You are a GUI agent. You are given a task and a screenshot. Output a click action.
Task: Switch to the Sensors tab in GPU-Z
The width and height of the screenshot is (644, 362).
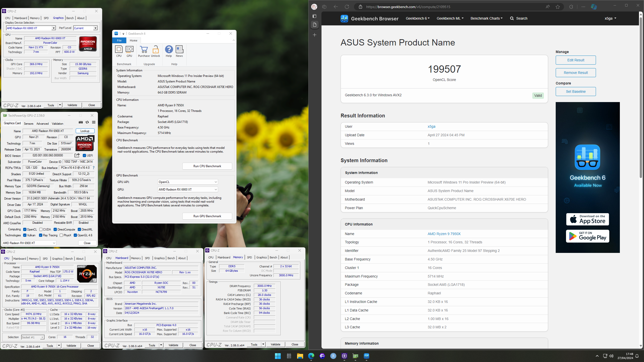[28, 124]
